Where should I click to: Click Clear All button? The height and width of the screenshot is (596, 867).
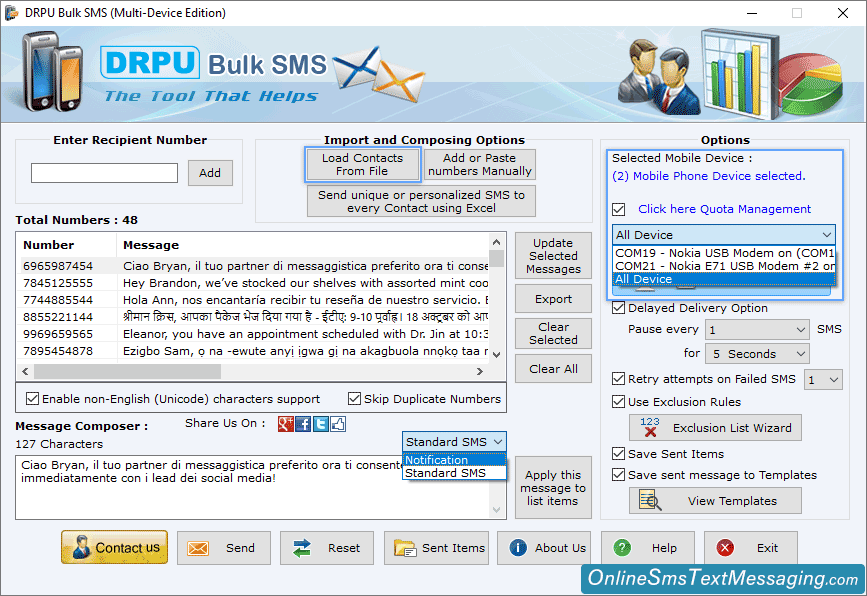click(x=553, y=369)
